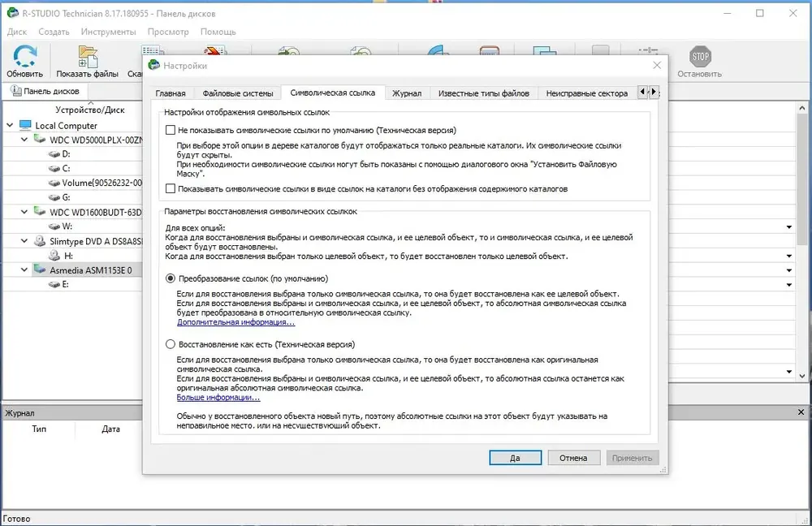Click right panel scrollbar down arrow

[x=802, y=376]
